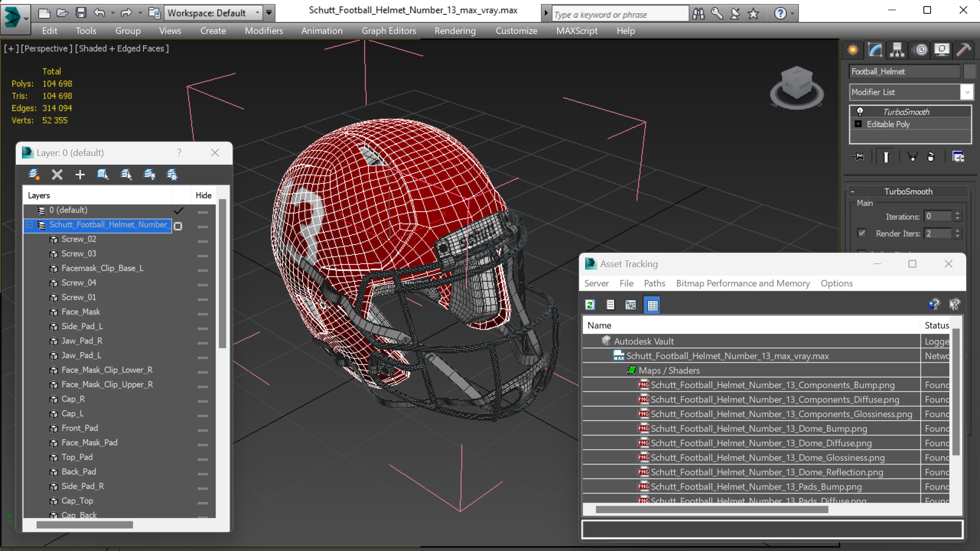Click the New Scene file icon

44,13
